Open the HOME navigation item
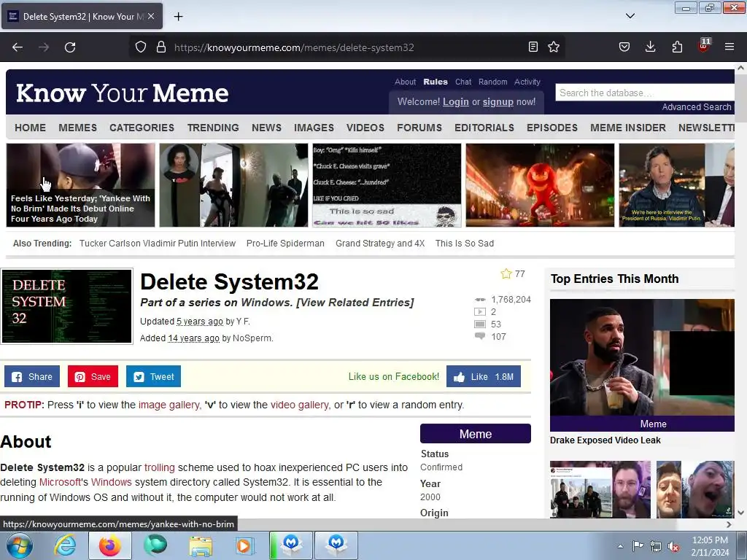 30,128
